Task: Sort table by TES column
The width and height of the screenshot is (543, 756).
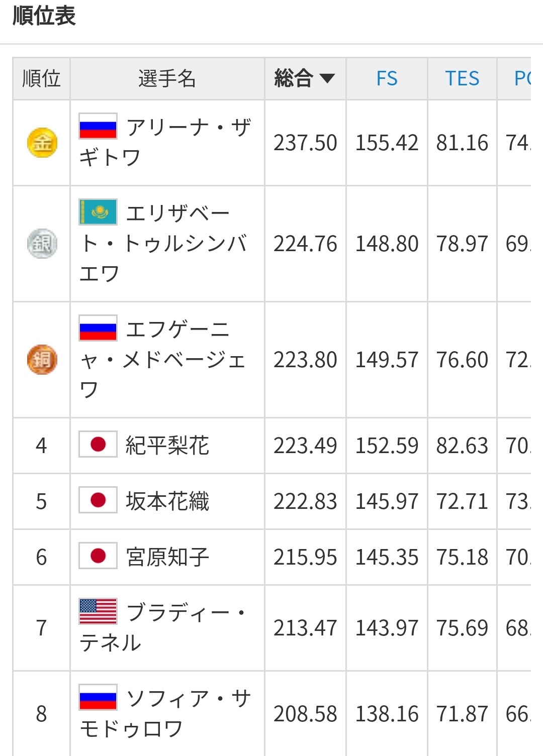Action: point(462,78)
